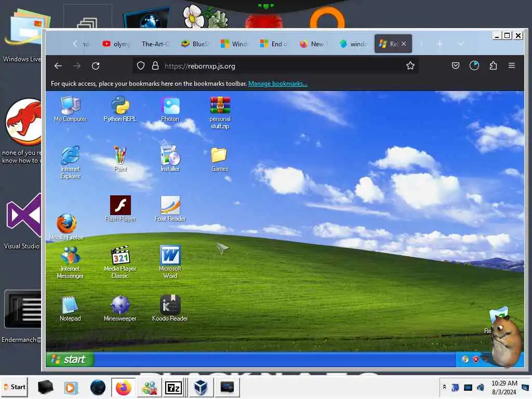Viewport: 532px width, 399px height.
Task: Launch Python REPL desktop icon
Action: (120, 109)
